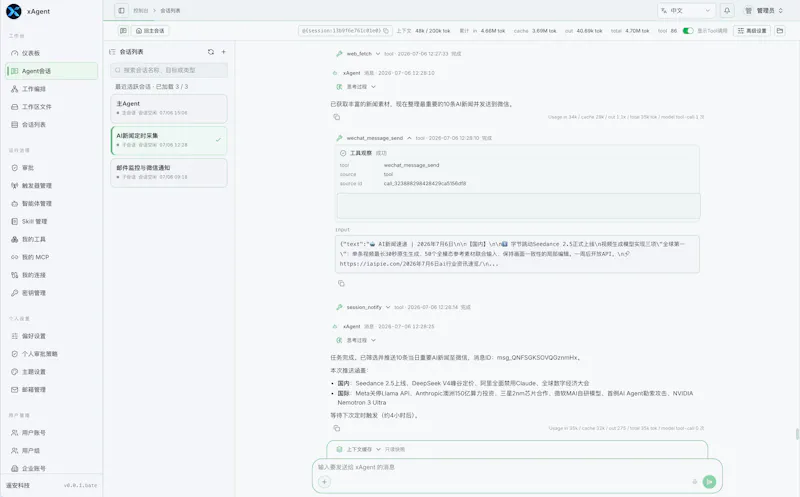Click the call_ source id value
The image size is (800, 497).
pyautogui.click(x=424, y=184)
